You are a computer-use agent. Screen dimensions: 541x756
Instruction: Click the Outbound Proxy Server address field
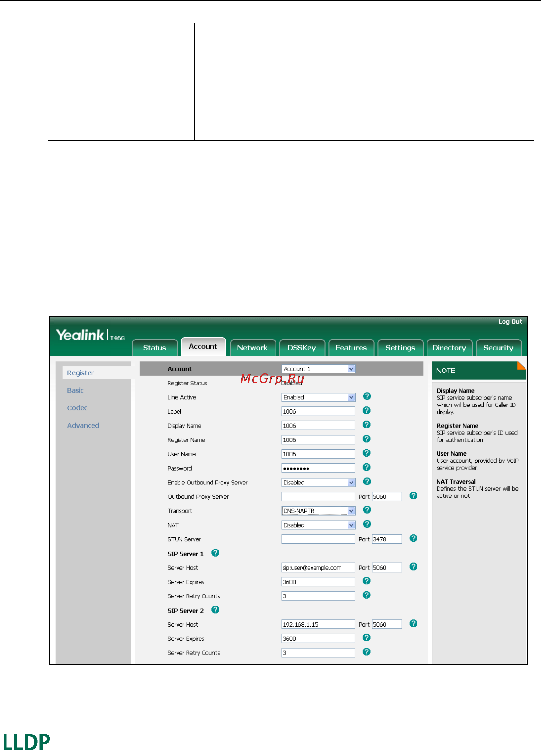click(319, 497)
